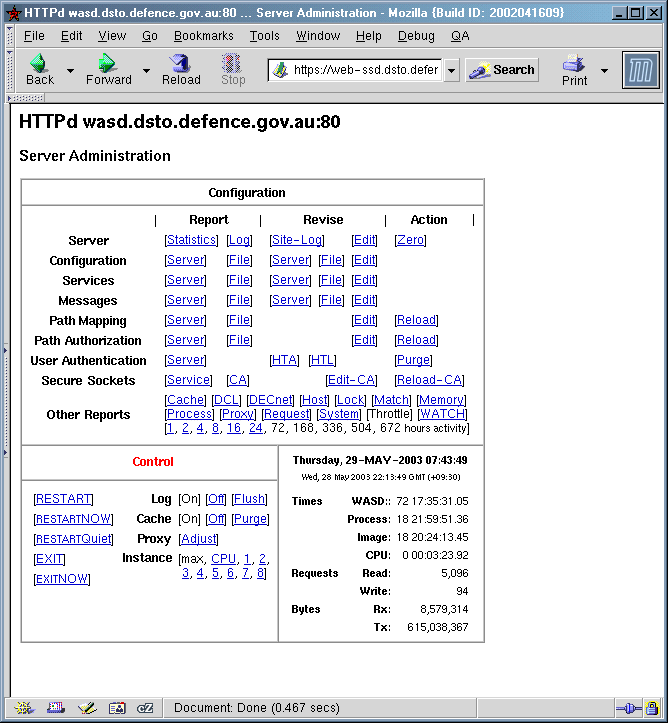Viewport: 668px width, 723px height.
Task: Open the Window menu
Action: pyautogui.click(x=318, y=36)
